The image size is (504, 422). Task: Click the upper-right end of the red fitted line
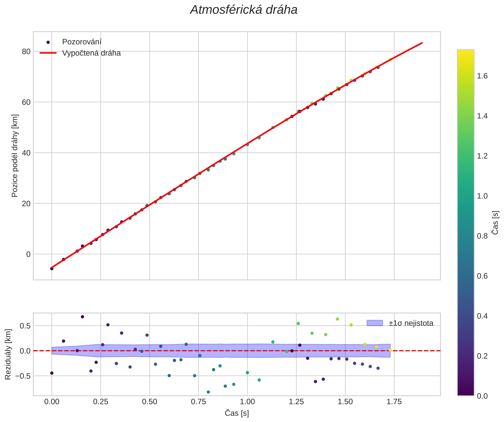click(422, 43)
